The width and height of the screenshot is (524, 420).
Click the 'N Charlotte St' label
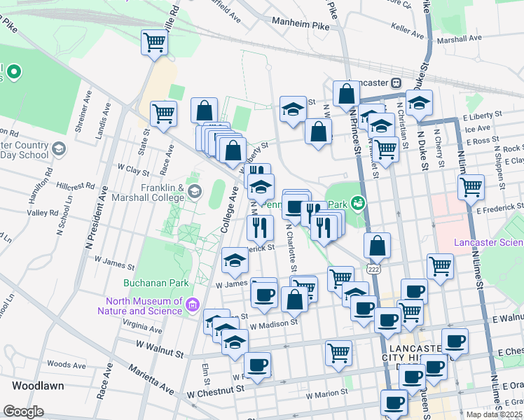tap(291, 247)
